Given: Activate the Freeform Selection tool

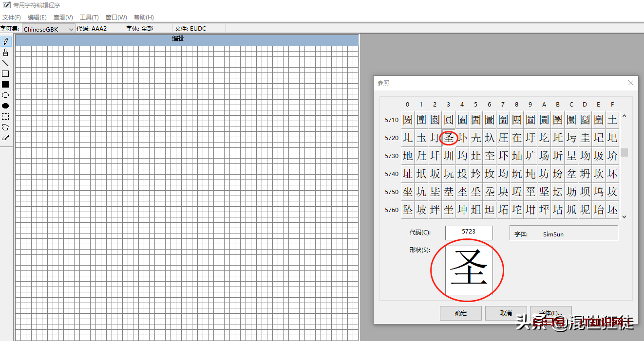Looking at the screenshot, I should pyautogui.click(x=6, y=127).
